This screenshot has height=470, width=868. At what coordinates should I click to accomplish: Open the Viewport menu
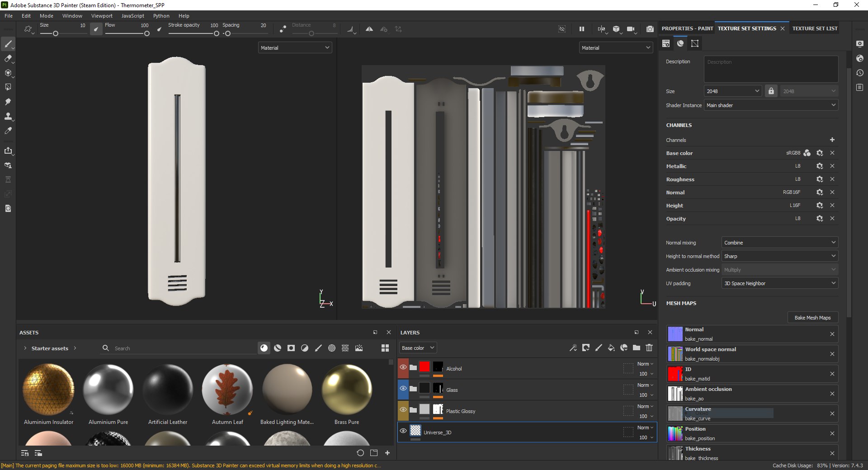[102, 16]
